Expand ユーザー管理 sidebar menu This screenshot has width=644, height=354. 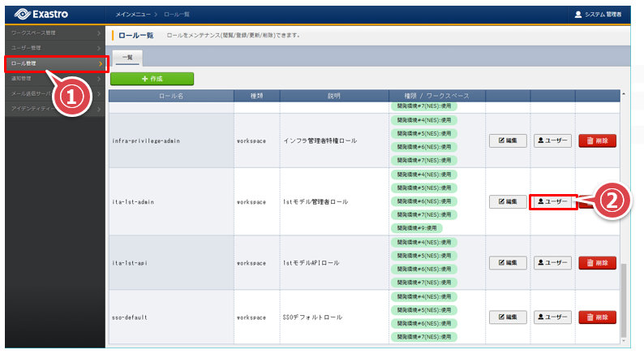coord(54,48)
